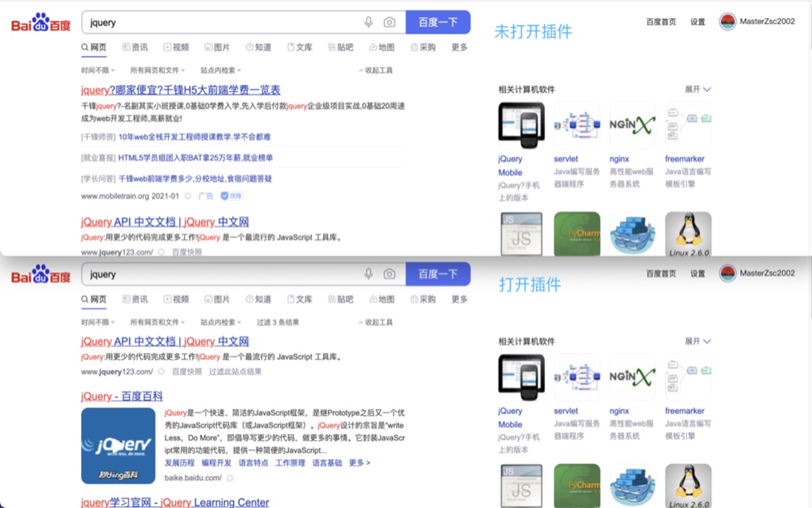Viewport: 812px width, 508px height.
Task: Expand 时间不限 filter in 打开插件 page
Action: [x=98, y=323]
